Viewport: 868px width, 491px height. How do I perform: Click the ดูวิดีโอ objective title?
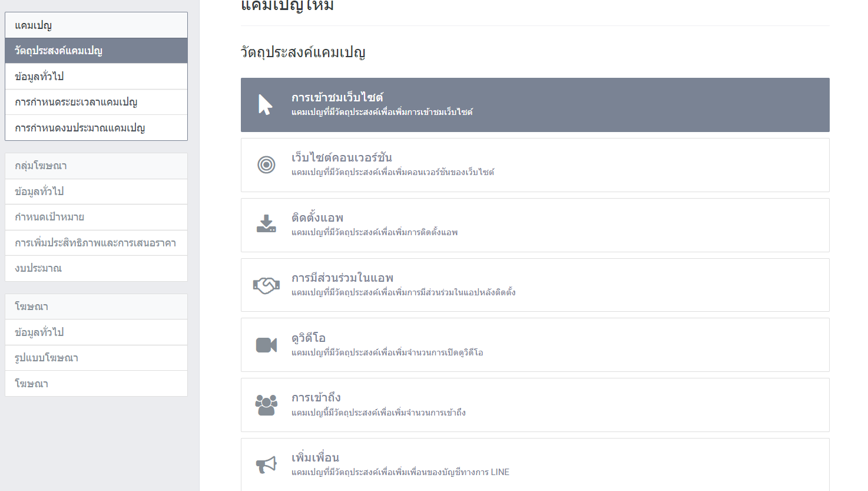[x=309, y=338]
